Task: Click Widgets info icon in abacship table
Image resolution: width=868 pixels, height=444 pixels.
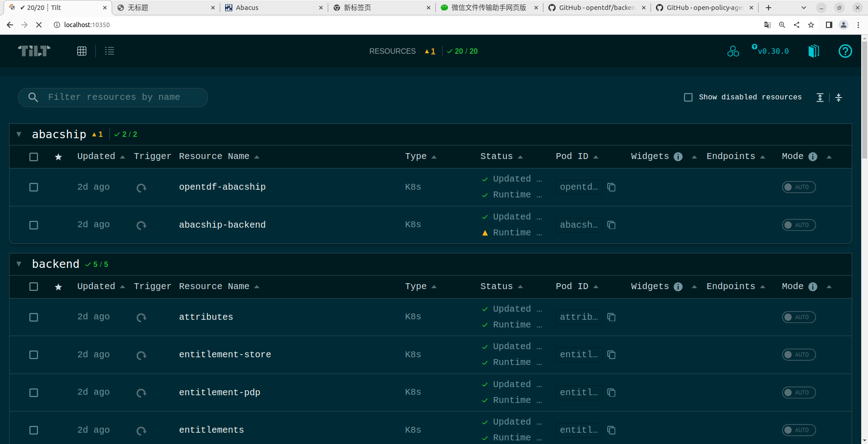Action: (x=678, y=157)
